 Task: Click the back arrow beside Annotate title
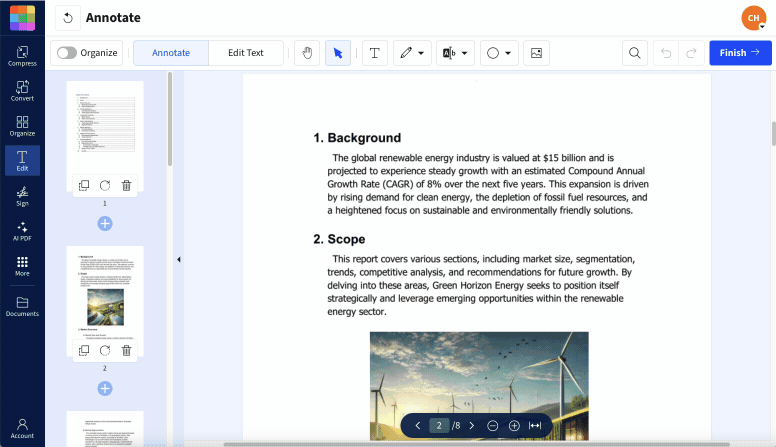[x=68, y=18]
